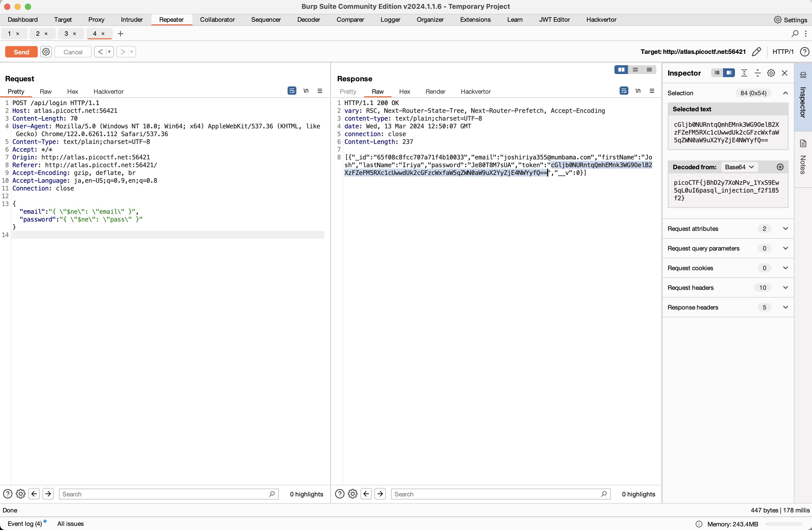Open the Notes side panel icon
This screenshot has height=530, width=812.
[803, 143]
